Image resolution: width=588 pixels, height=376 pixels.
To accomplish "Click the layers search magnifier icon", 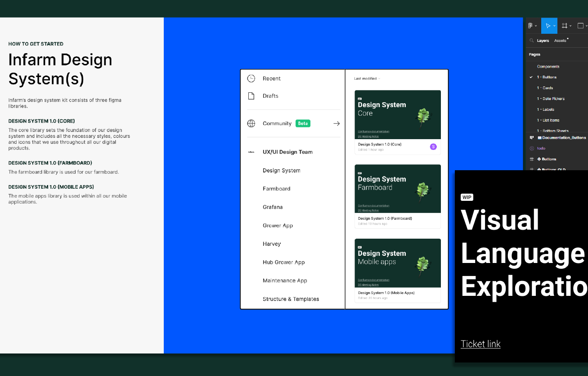I will 532,41.
